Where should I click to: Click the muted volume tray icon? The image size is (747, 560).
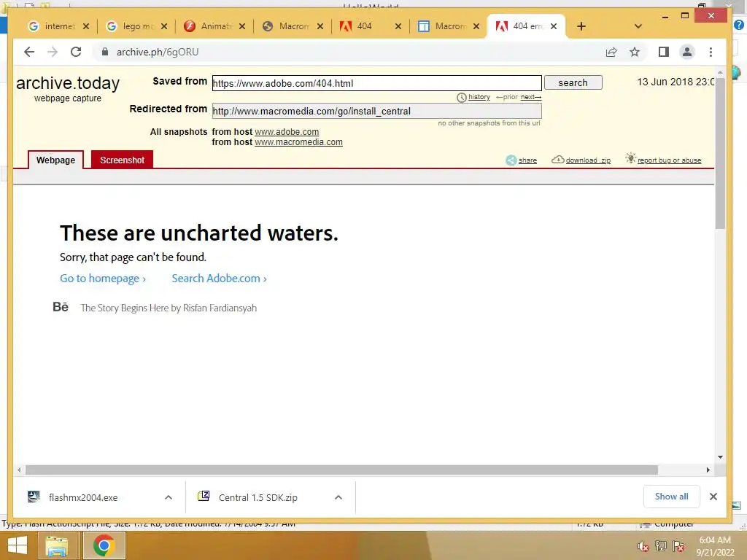[x=643, y=546]
